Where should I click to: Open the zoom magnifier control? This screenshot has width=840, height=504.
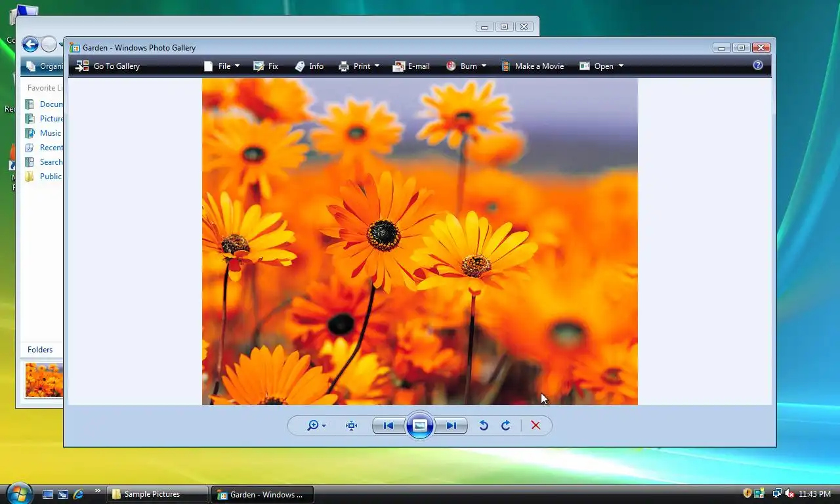pos(316,425)
